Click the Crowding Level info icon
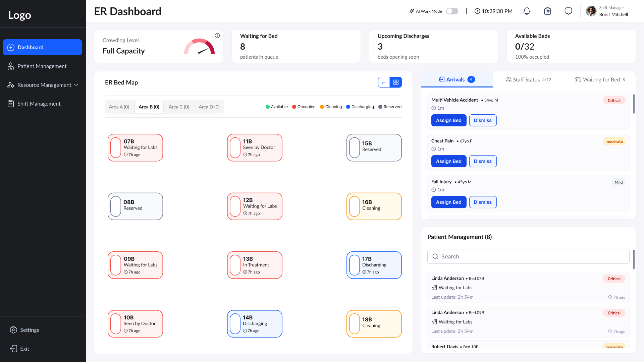Viewport: 644px width, 362px height. tap(217, 36)
